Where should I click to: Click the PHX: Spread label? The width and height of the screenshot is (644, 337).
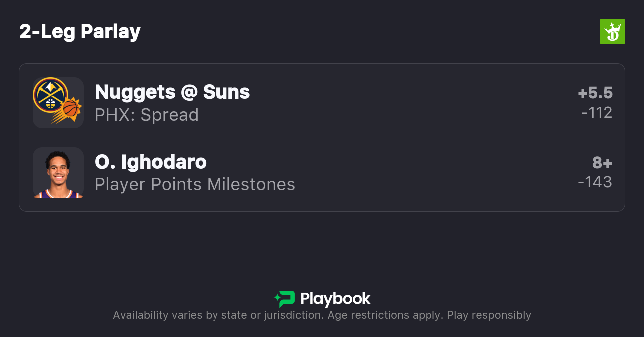coord(146,115)
